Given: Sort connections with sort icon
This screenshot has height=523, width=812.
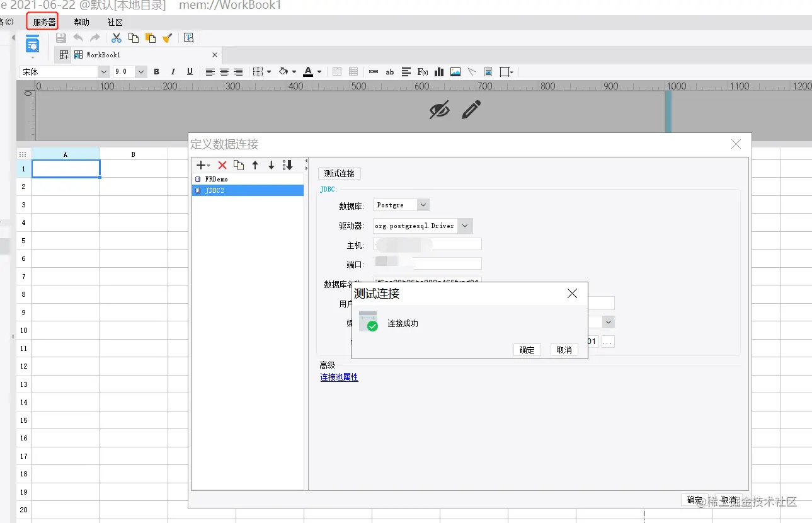Looking at the screenshot, I should pos(288,165).
